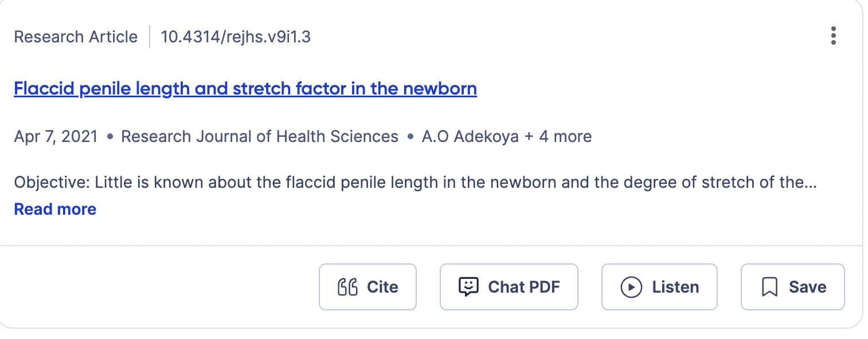Viewport: 868px width, 339px height.
Task: Click the Listen button text
Action: click(x=675, y=287)
